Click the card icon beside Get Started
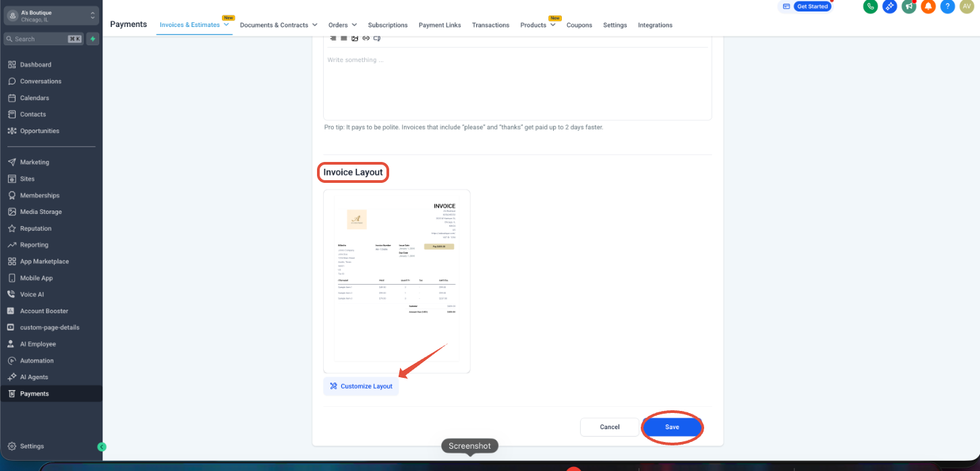 click(x=786, y=6)
